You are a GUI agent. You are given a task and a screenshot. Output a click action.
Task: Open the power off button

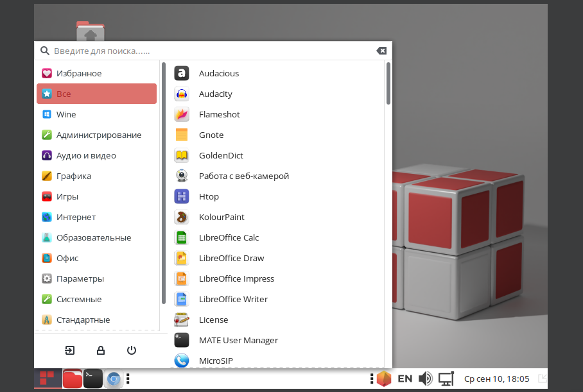pyautogui.click(x=132, y=350)
